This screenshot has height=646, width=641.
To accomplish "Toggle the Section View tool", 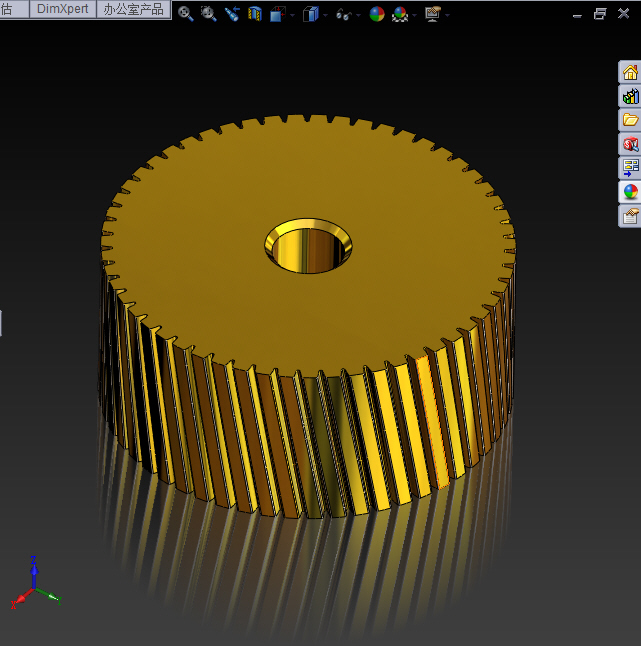I will 255,14.
